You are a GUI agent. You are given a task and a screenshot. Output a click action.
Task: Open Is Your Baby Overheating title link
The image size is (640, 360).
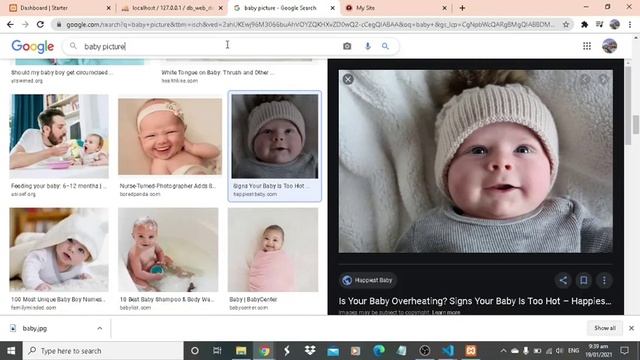[x=475, y=301]
